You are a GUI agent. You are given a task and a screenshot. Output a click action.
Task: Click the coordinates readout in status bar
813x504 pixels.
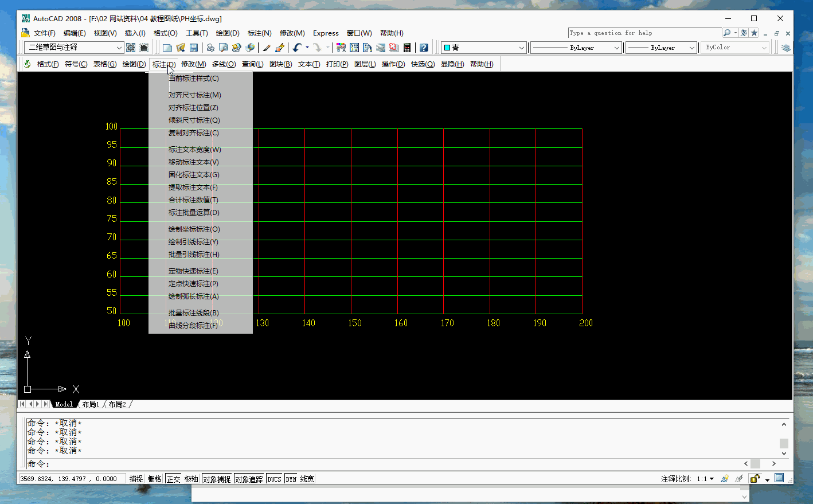(x=72, y=479)
